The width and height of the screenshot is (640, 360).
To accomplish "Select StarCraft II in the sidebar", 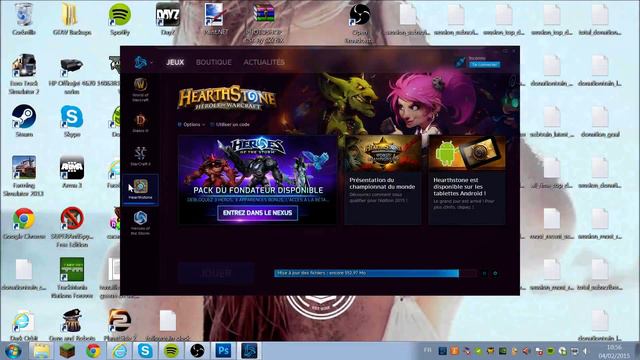I will coord(140,156).
